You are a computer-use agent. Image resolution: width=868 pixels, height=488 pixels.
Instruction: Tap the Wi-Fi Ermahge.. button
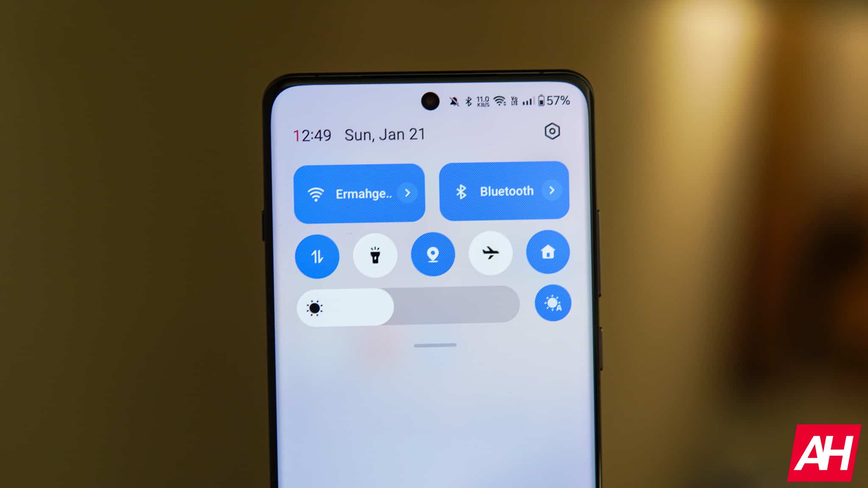click(358, 193)
